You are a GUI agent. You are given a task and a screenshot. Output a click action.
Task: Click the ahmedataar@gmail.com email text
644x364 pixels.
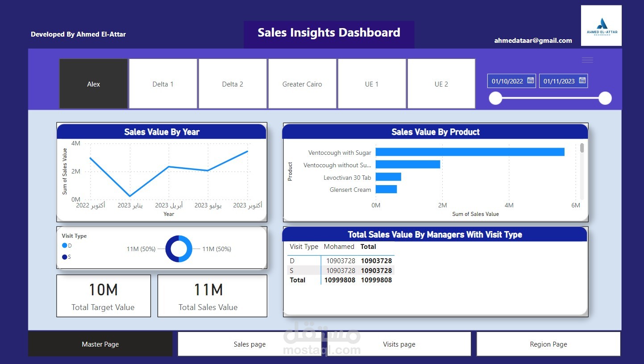tap(533, 41)
